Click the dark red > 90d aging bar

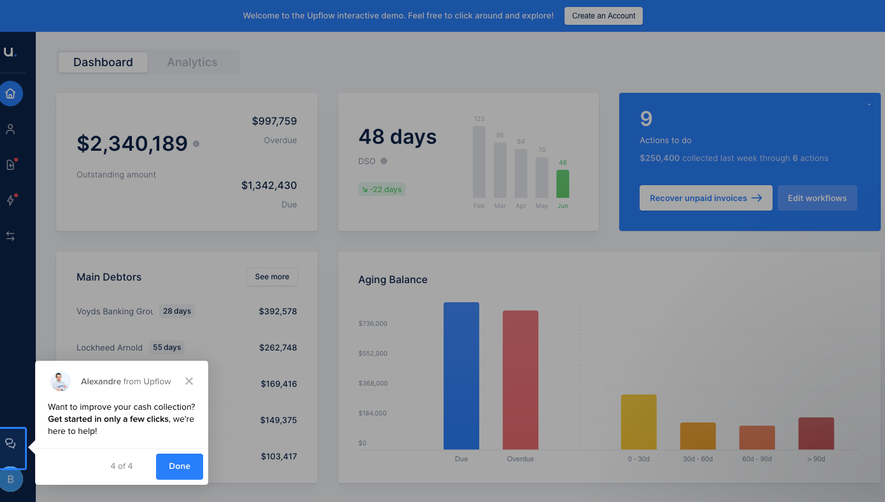pyautogui.click(x=816, y=434)
